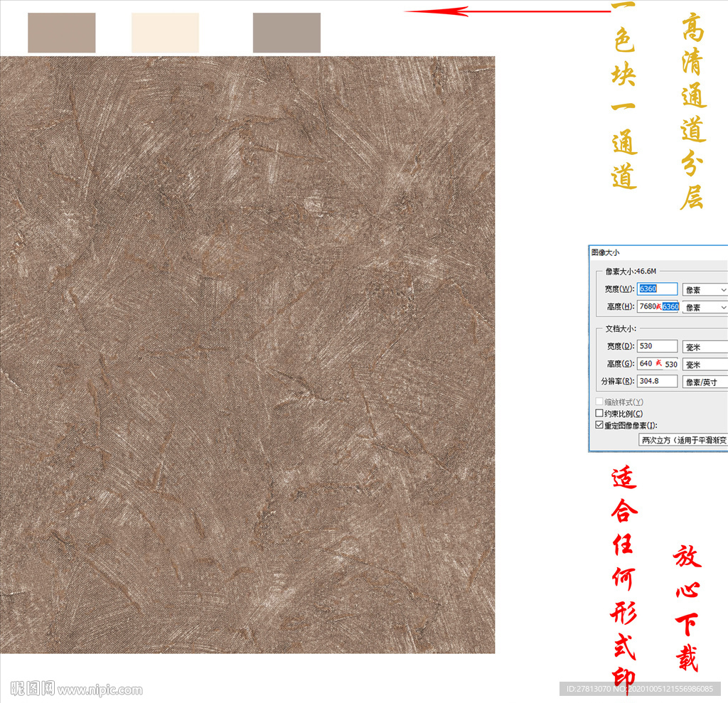The width and height of the screenshot is (728, 703).
Task: Click the 文档大小 section label
Action: tap(621, 328)
